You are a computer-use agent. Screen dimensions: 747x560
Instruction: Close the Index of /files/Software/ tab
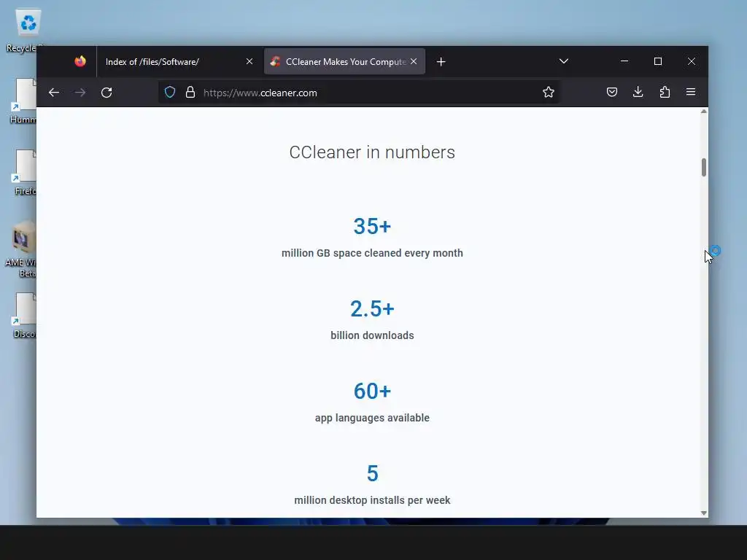coord(249,61)
